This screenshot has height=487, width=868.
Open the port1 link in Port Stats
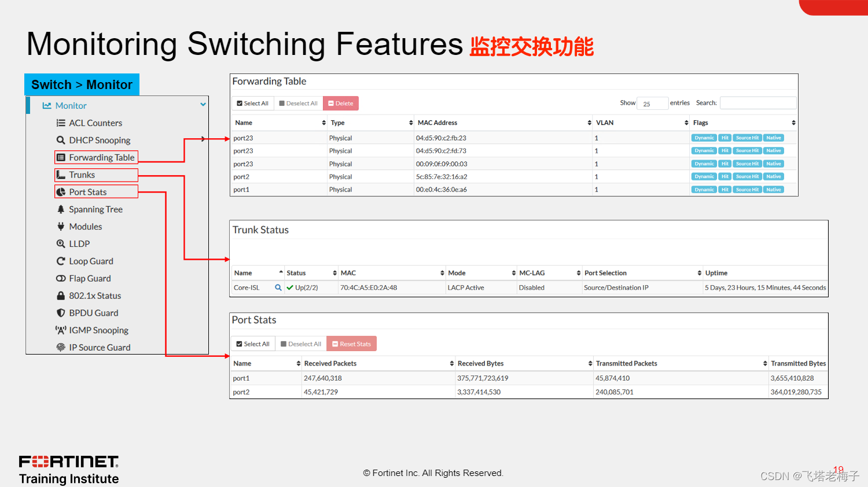coord(241,378)
